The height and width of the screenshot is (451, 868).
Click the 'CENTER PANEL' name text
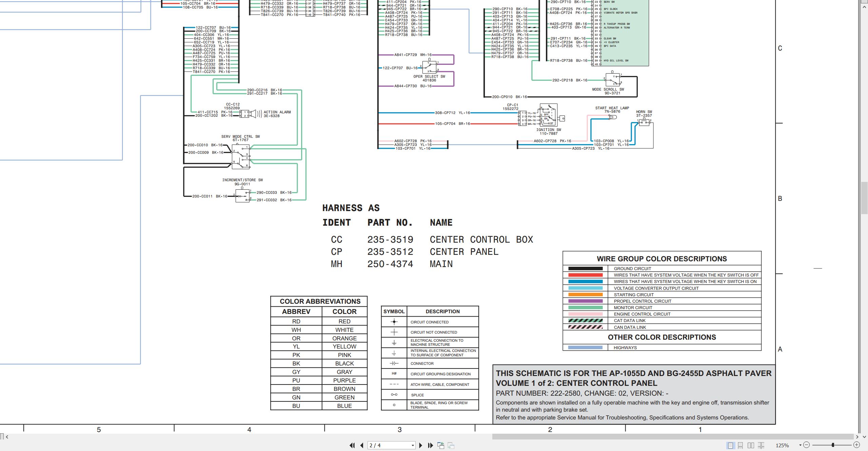[x=464, y=252]
